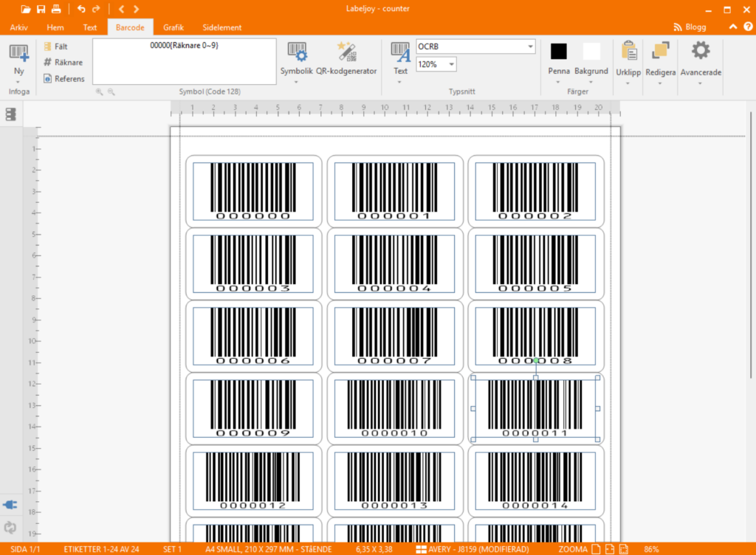
Task: Insert a Räknare counter field
Action: [x=63, y=63]
